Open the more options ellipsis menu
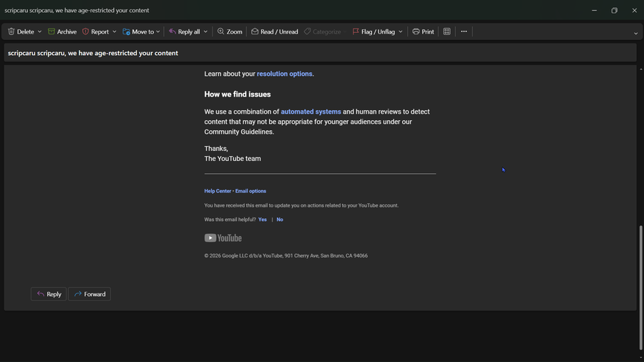Viewport: 644px width, 362px height. pyautogui.click(x=464, y=31)
